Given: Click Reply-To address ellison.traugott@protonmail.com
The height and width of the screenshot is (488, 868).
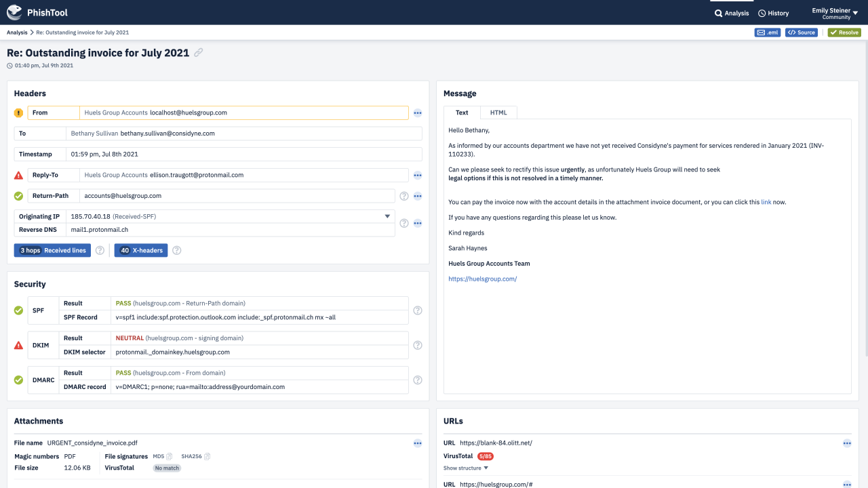Looking at the screenshot, I should 197,175.
